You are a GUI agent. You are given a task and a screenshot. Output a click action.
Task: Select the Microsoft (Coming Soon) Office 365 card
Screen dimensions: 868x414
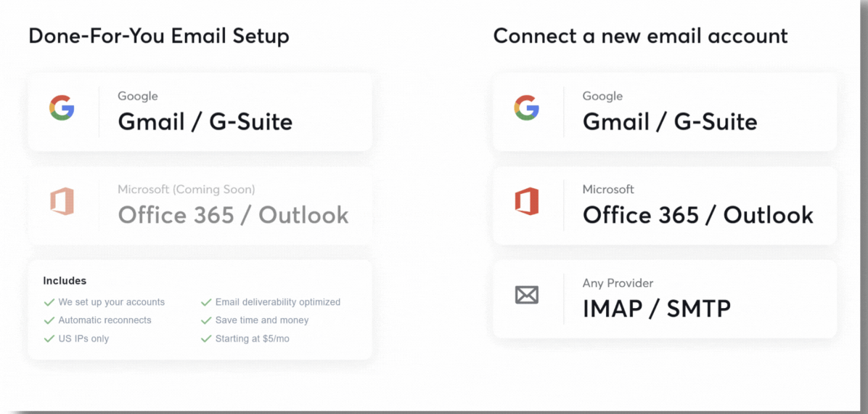pyautogui.click(x=200, y=206)
